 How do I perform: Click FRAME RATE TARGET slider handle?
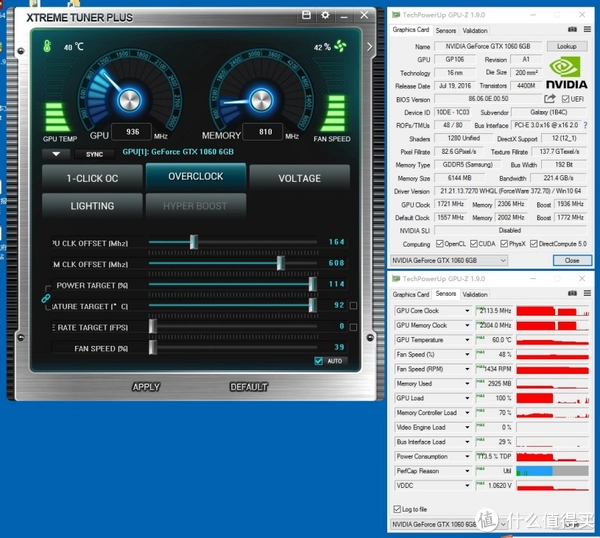tap(153, 326)
